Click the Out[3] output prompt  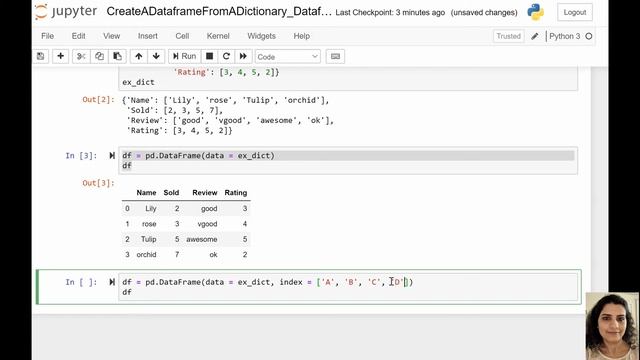coord(98,183)
